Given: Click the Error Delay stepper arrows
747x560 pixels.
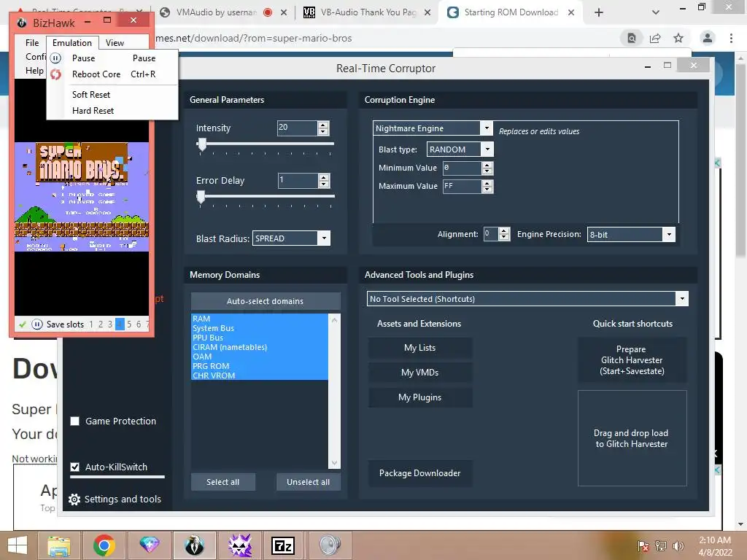Looking at the screenshot, I should point(324,181).
